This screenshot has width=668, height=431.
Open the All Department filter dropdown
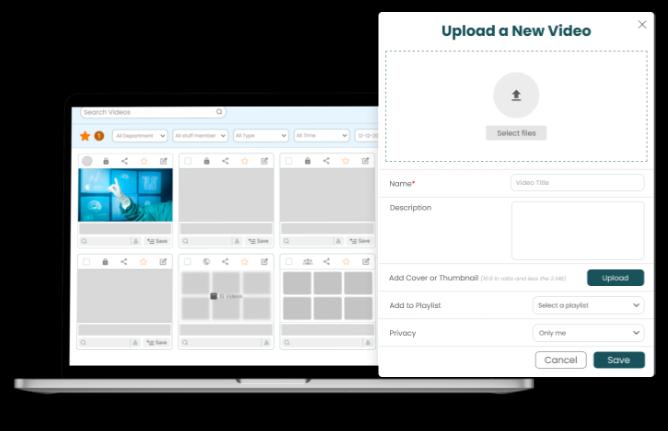pyautogui.click(x=139, y=135)
